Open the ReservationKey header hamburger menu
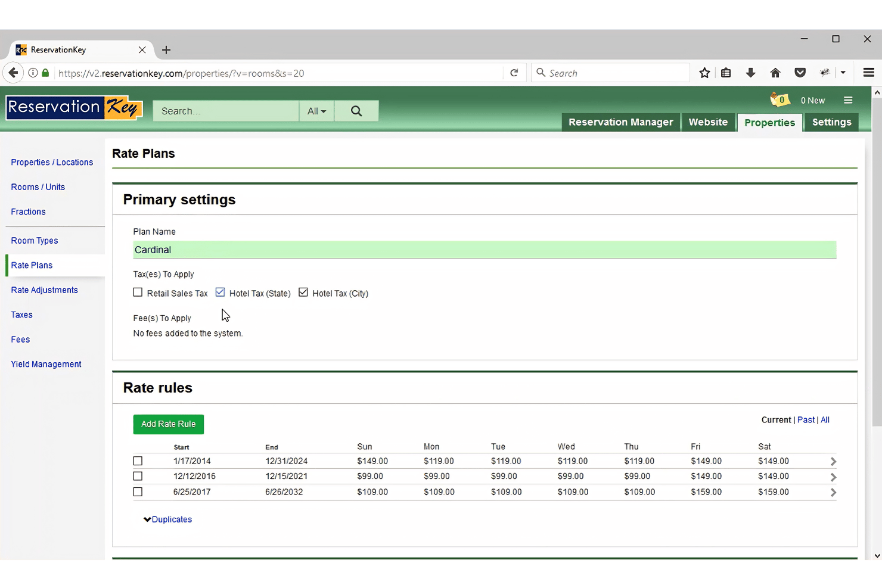The height and width of the screenshot is (588, 882). pos(848,100)
